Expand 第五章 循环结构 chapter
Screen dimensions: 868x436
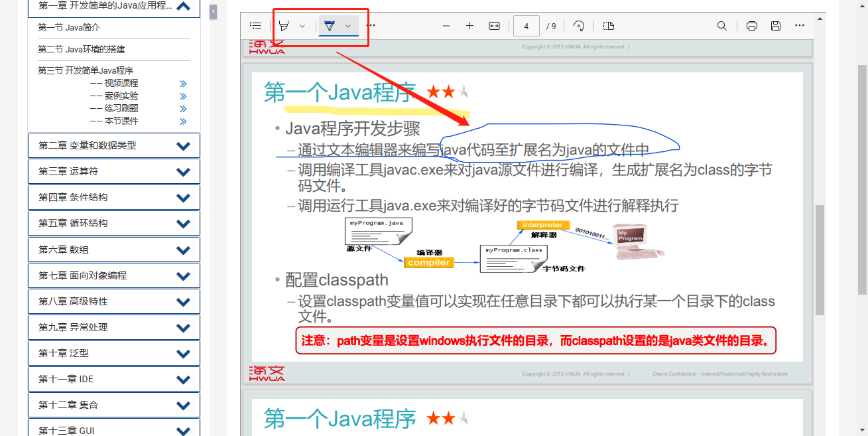pos(184,224)
